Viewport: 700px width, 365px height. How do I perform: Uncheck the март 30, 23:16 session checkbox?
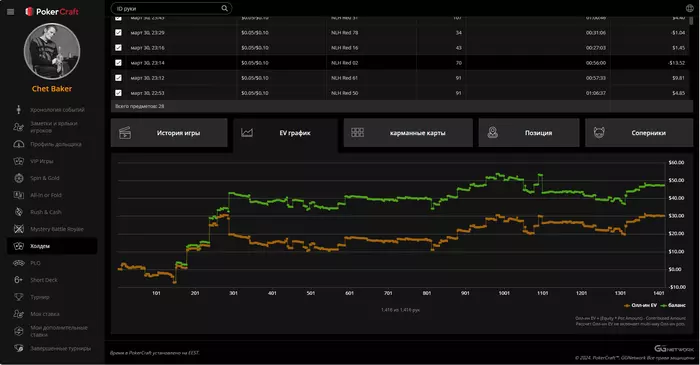coord(118,48)
